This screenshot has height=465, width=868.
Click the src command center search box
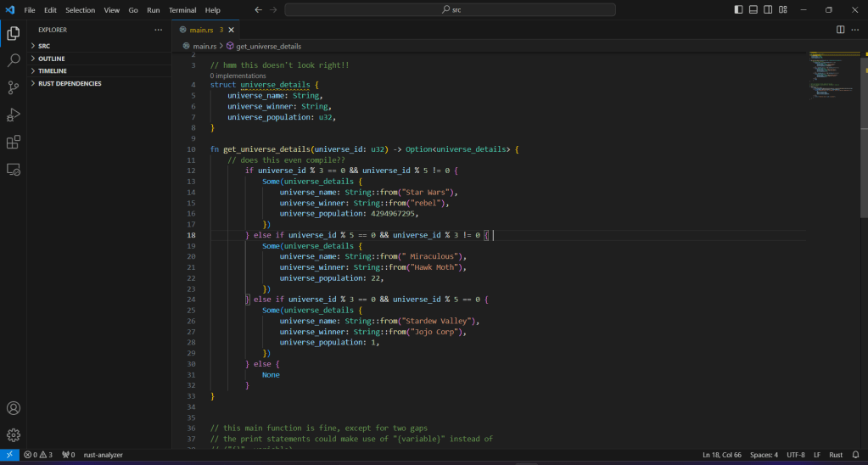click(450, 10)
